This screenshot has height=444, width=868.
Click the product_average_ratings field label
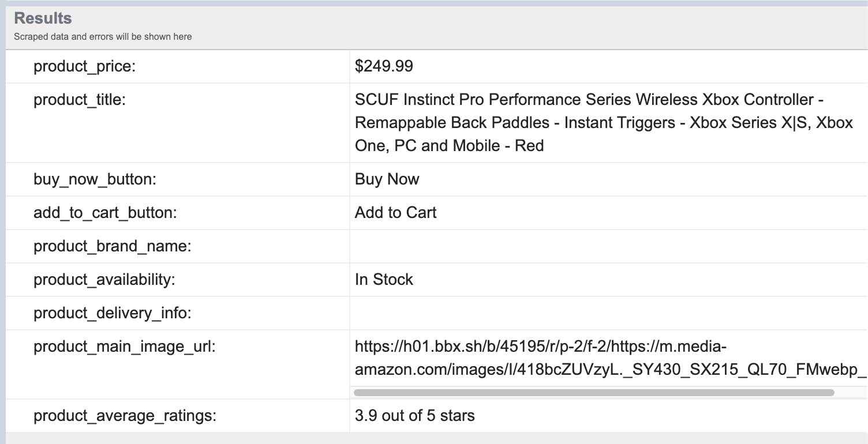pyautogui.click(x=125, y=416)
